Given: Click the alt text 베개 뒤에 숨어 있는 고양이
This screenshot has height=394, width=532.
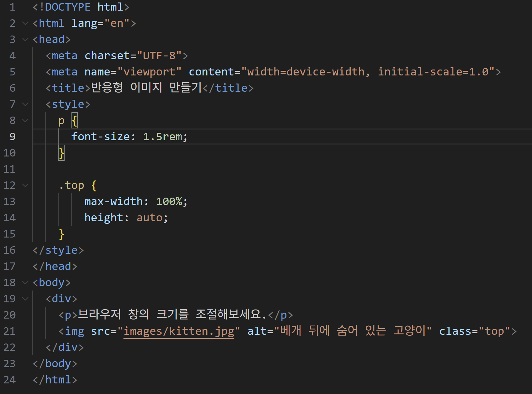Looking at the screenshot, I should [353, 330].
